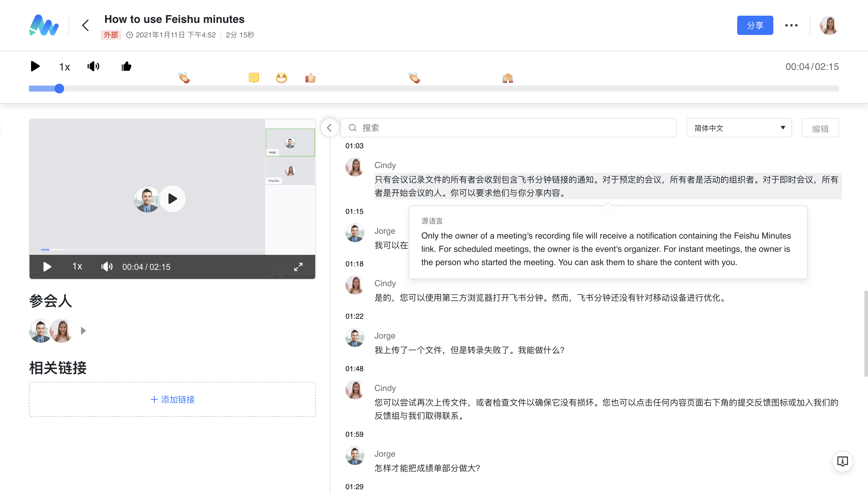Viewport: 868px width, 494px height.
Task: Open the three-dots more options menu
Action: [x=791, y=25]
